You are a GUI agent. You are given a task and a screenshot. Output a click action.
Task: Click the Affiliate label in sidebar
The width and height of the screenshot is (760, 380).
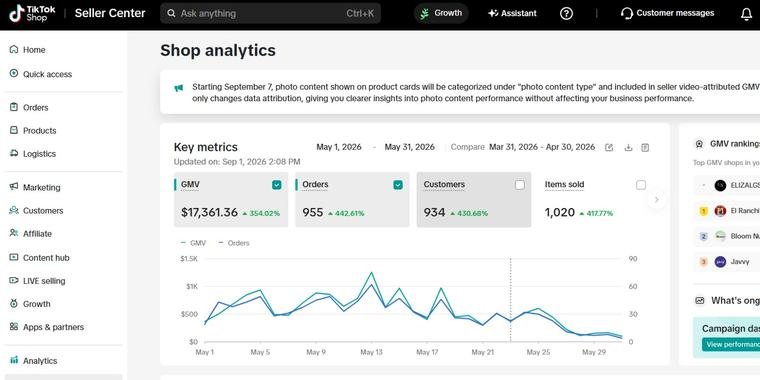coord(37,234)
